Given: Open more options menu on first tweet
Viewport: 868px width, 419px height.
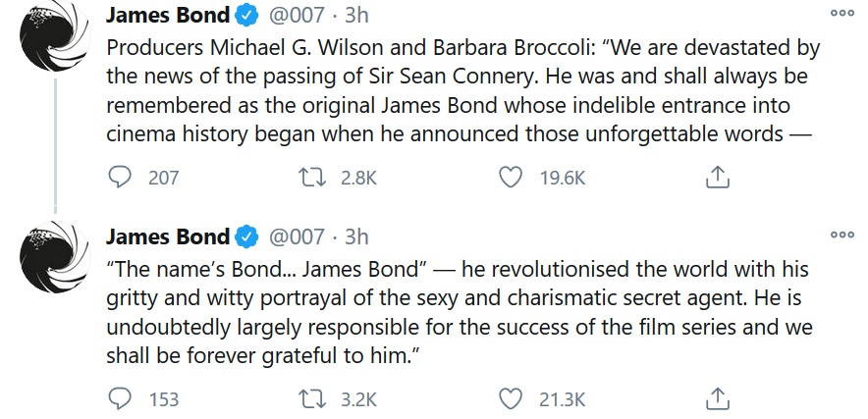Looking at the screenshot, I should coord(842,14).
